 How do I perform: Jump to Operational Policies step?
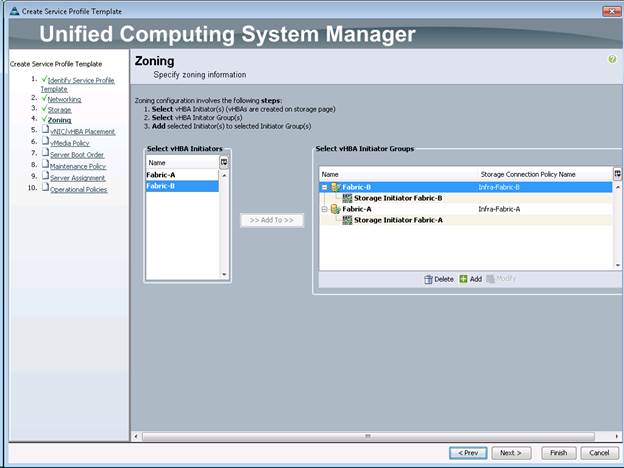tap(79, 189)
